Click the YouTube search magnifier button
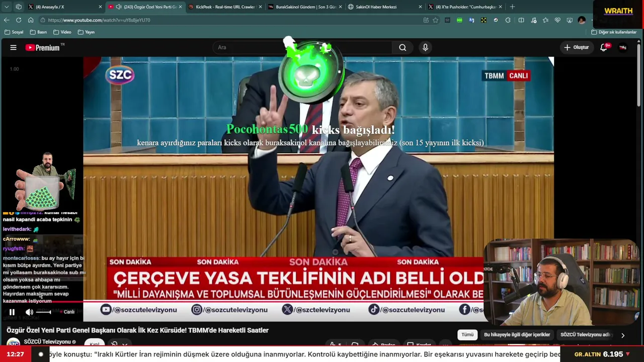Image resolution: width=644 pixels, height=362 pixels. tap(403, 47)
